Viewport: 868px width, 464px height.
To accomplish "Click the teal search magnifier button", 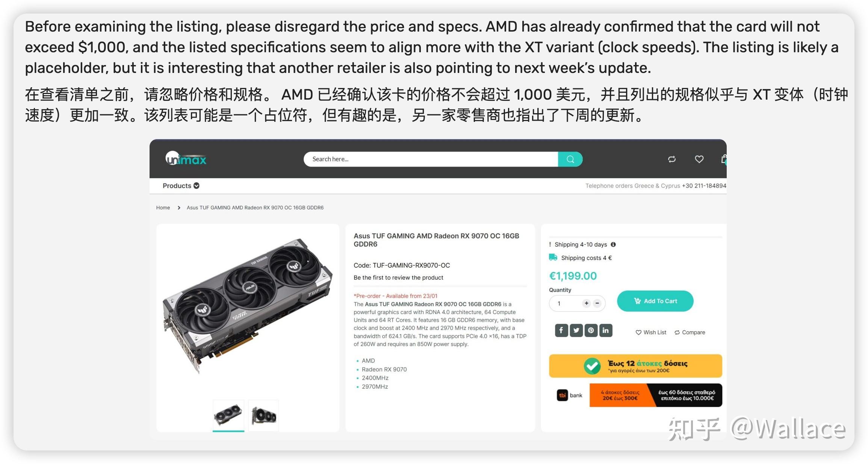I will [x=570, y=159].
